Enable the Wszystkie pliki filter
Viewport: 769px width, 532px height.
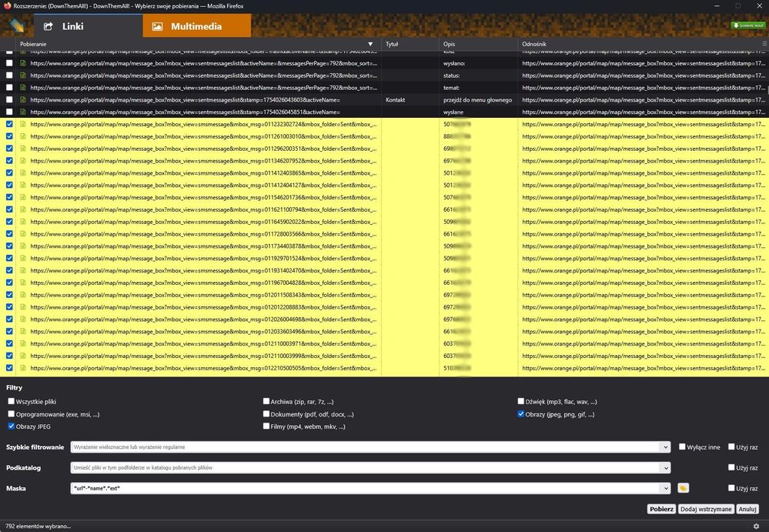click(12, 401)
